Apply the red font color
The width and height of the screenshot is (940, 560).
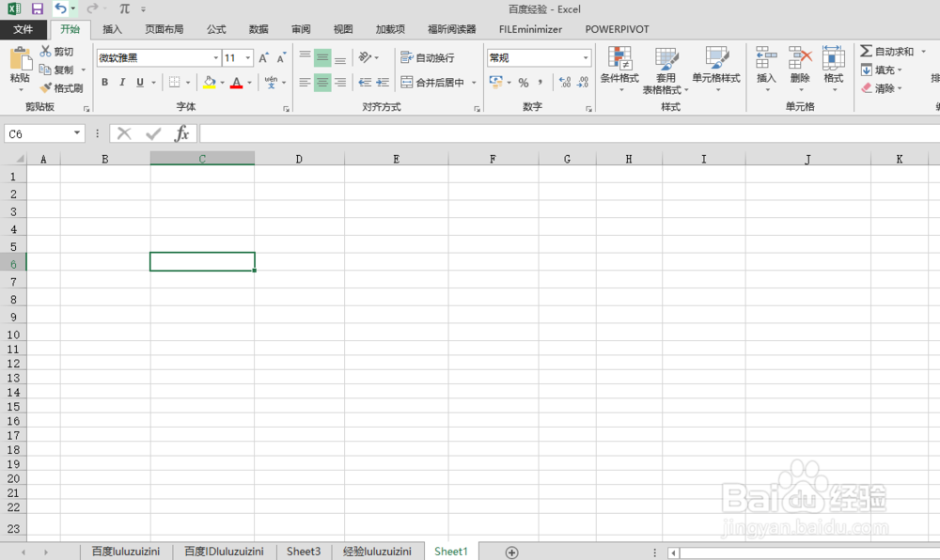point(237,82)
